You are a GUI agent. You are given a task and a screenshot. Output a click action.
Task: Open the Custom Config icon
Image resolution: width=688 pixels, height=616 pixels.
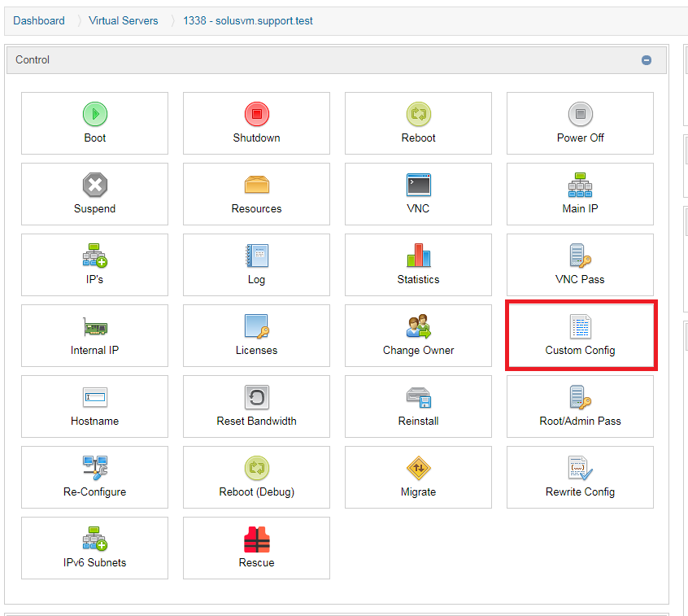(x=580, y=326)
